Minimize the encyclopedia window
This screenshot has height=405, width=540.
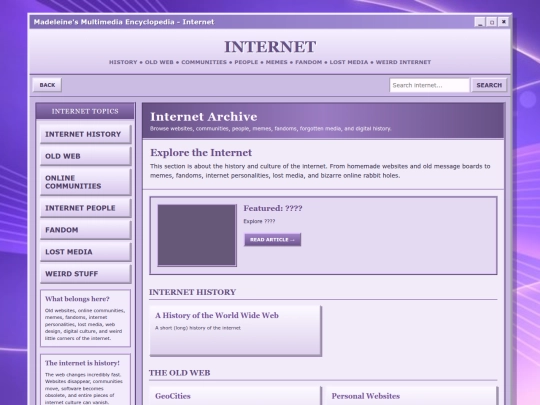point(480,22)
